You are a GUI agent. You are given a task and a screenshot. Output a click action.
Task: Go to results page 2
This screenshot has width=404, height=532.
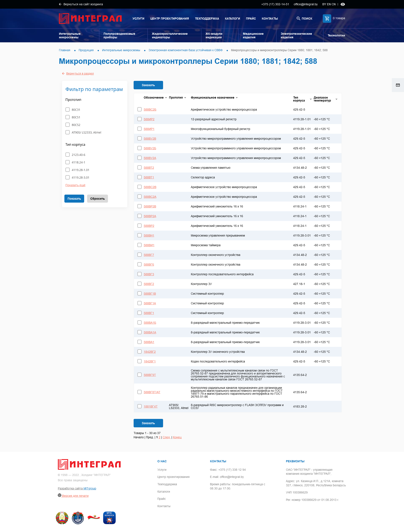tap(159, 437)
